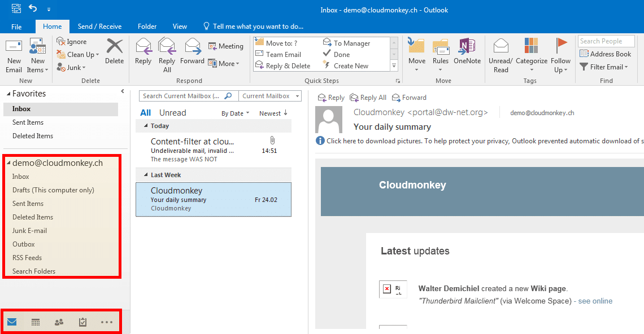Collapse the Favorites section

coord(8,94)
